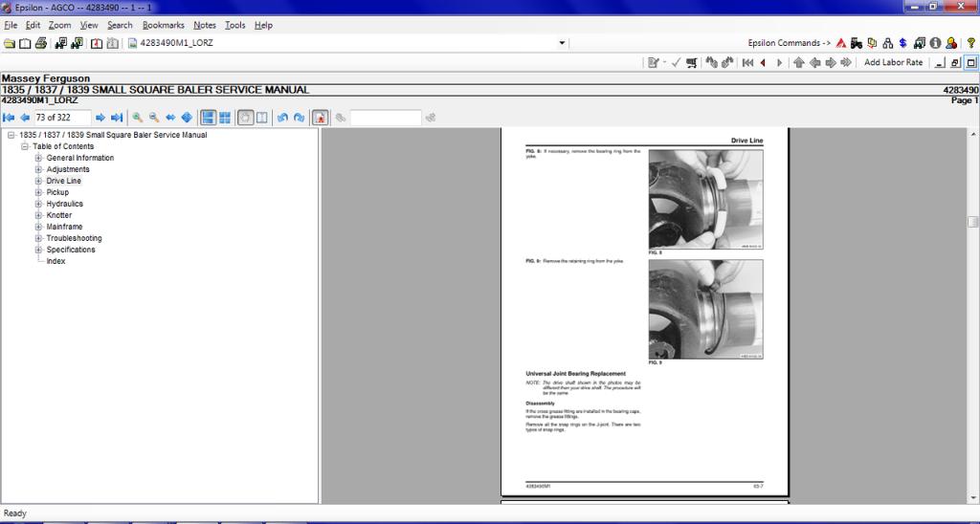Viewport: 980px width, 524px height.
Task: Toggle the text select tool
Action: (x=262, y=118)
